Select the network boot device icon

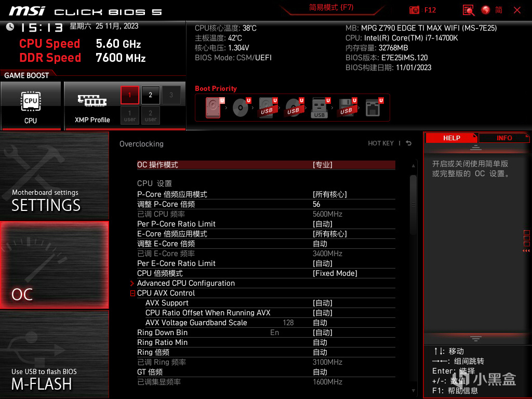pyautogui.click(x=374, y=108)
